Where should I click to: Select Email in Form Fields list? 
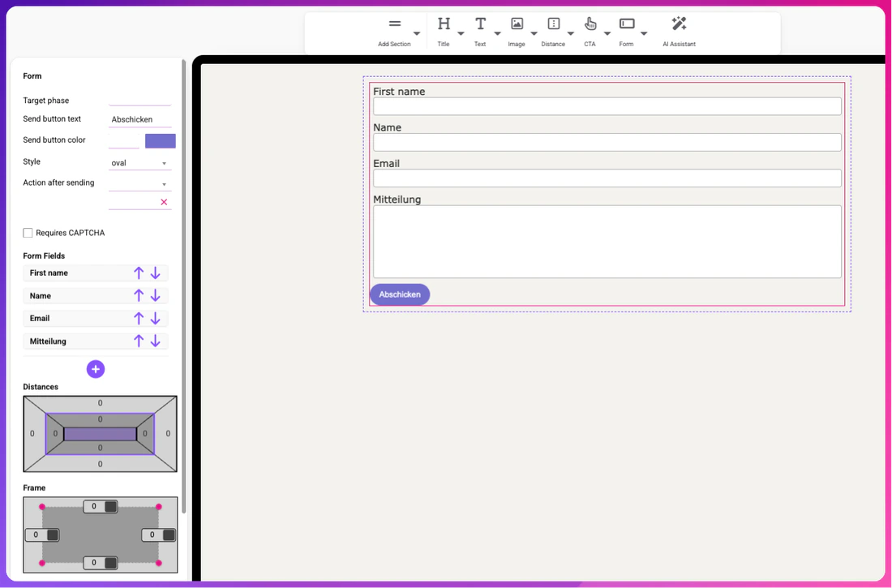click(40, 318)
